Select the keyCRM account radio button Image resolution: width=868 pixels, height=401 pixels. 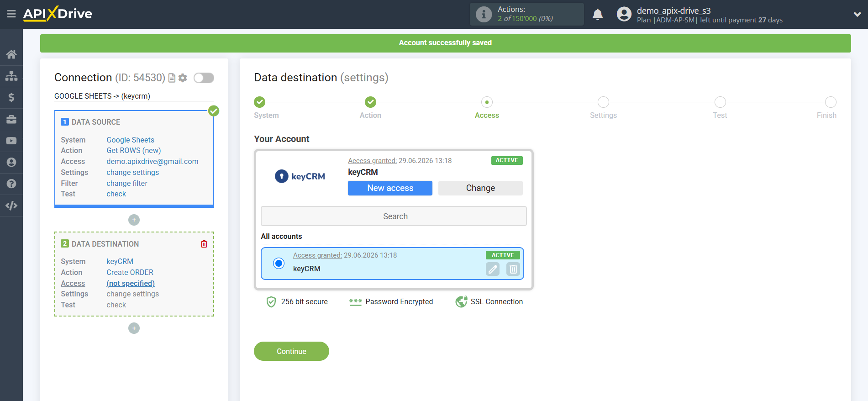pos(279,263)
